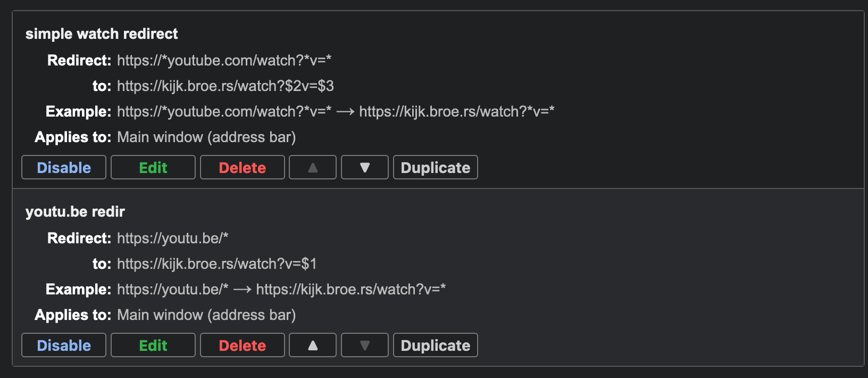Move simple watch redirect rule up

pos(313,168)
